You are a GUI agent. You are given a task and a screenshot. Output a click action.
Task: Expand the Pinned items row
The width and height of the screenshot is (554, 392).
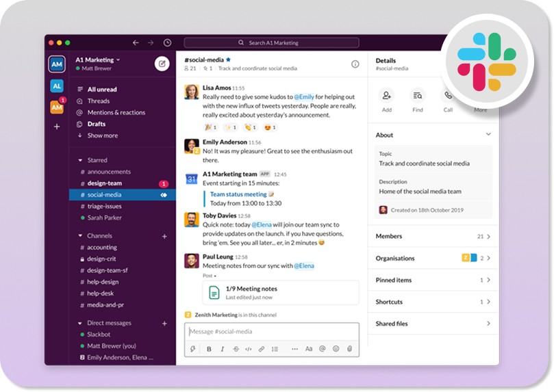[x=433, y=280]
